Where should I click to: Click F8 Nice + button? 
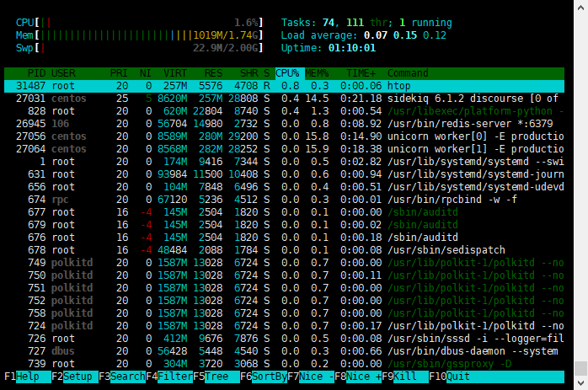pos(358,377)
